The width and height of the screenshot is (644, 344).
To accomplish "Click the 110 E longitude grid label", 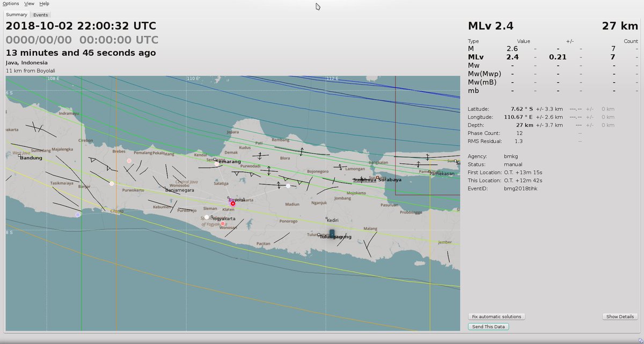I will (x=193, y=78).
